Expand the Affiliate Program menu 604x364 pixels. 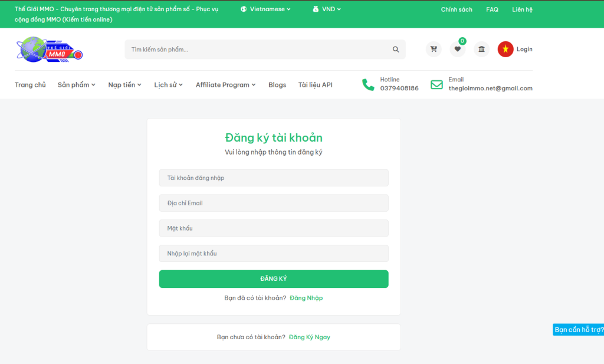pyautogui.click(x=225, y=84)
